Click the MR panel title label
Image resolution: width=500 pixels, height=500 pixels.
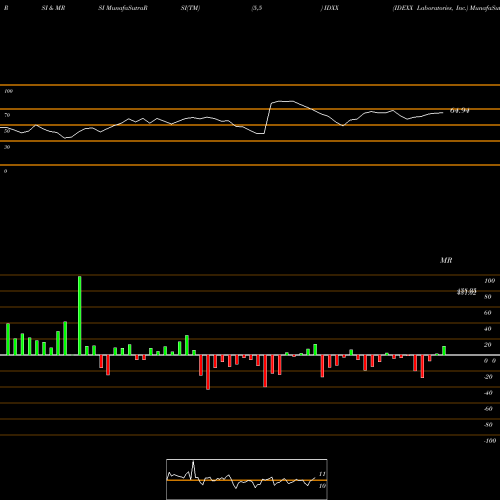pos(446,260)
